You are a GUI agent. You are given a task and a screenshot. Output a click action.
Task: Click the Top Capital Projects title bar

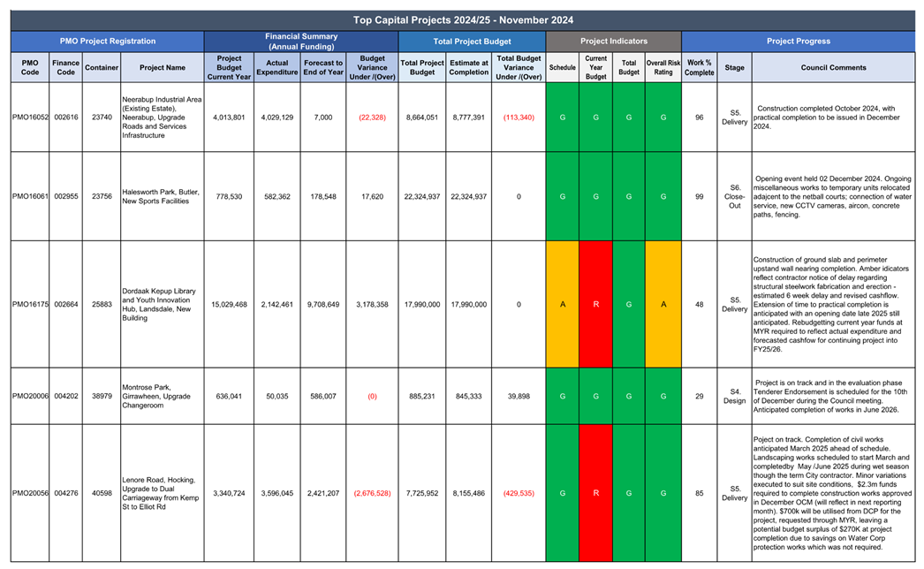463,19
